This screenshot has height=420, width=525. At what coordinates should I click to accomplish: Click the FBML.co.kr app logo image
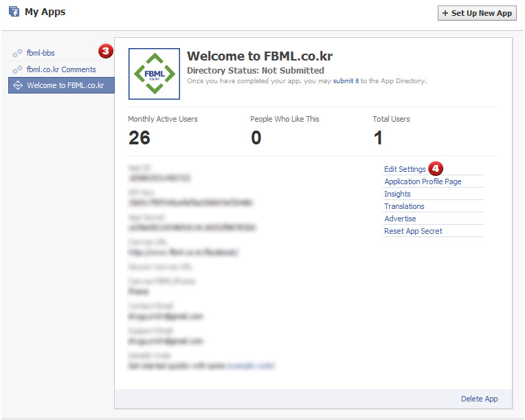[154, 74]
